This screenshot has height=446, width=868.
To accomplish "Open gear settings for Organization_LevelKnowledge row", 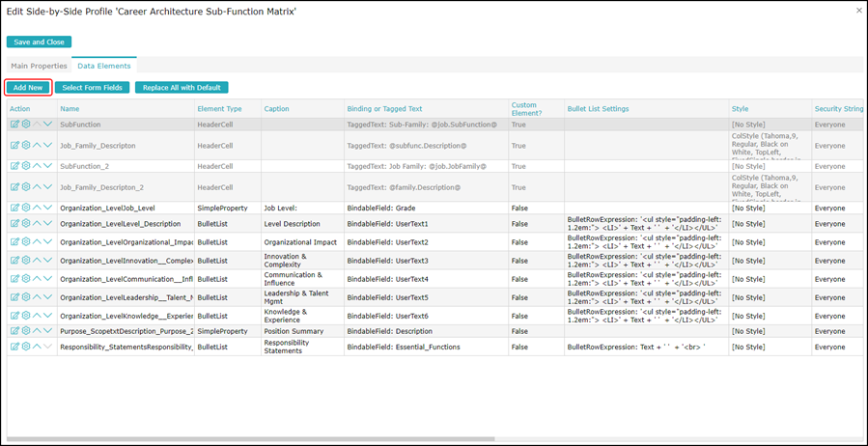I will 26,316.
